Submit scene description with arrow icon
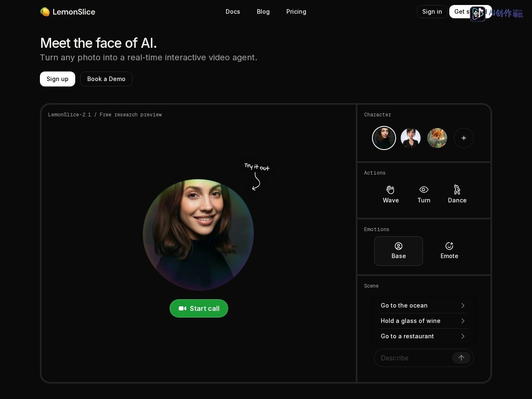The image size is (532, 399). click(461, 358)
